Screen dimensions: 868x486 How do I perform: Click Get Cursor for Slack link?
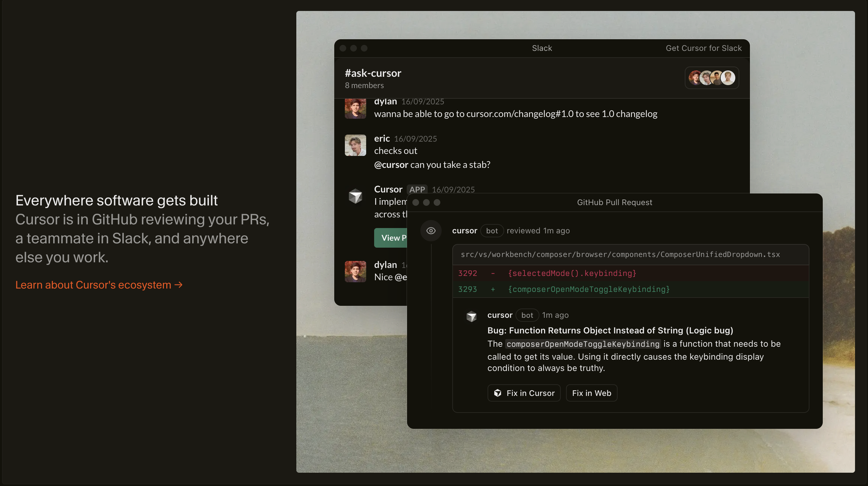703,48
